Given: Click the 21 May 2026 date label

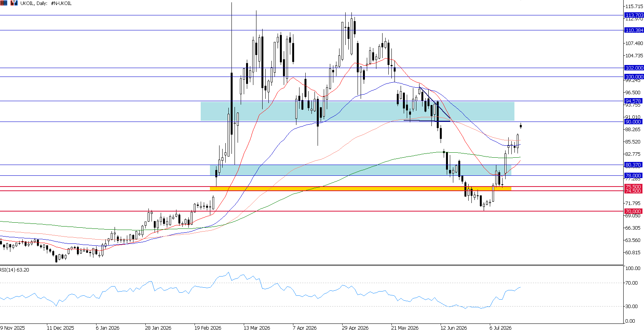Looking at the screenshot, I should click(x=405, y=328).
